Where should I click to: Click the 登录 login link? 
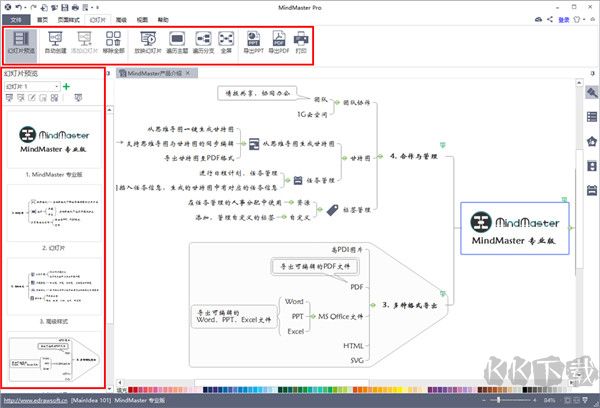[x=564, y=20]
